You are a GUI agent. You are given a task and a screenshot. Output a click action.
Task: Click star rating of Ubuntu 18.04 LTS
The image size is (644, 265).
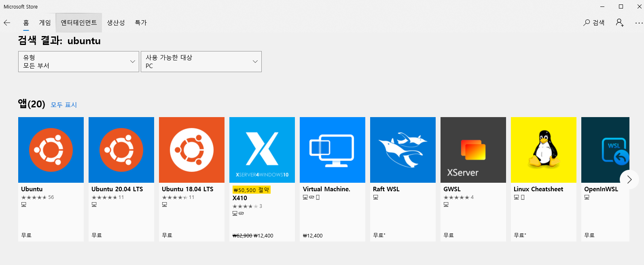(x=175, y=197)
